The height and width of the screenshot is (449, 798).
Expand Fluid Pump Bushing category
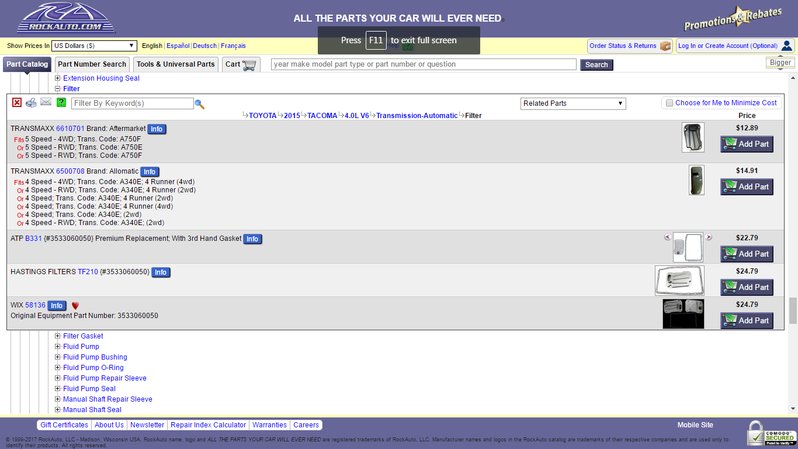(58, 357)
